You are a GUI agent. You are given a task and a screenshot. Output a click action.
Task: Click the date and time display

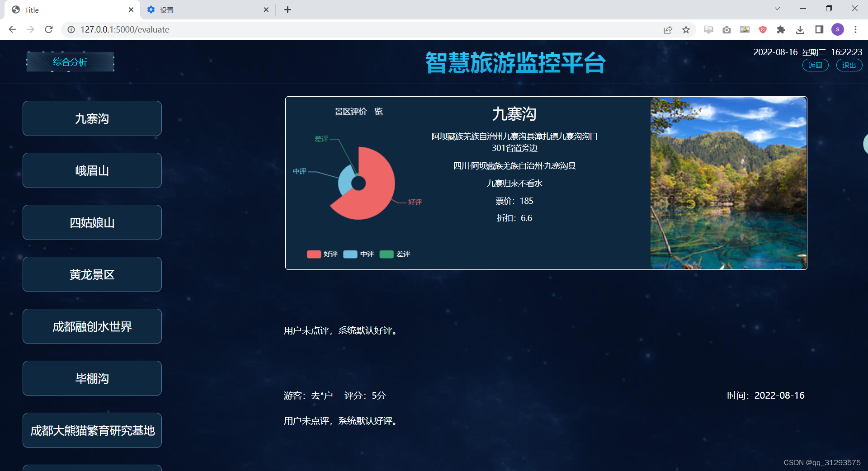point(808,52)
